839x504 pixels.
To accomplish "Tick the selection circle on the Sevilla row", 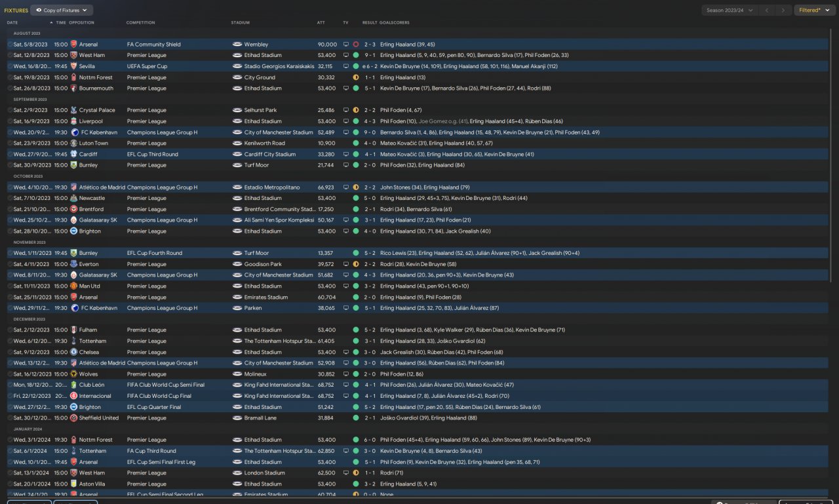I will (10, 66).
